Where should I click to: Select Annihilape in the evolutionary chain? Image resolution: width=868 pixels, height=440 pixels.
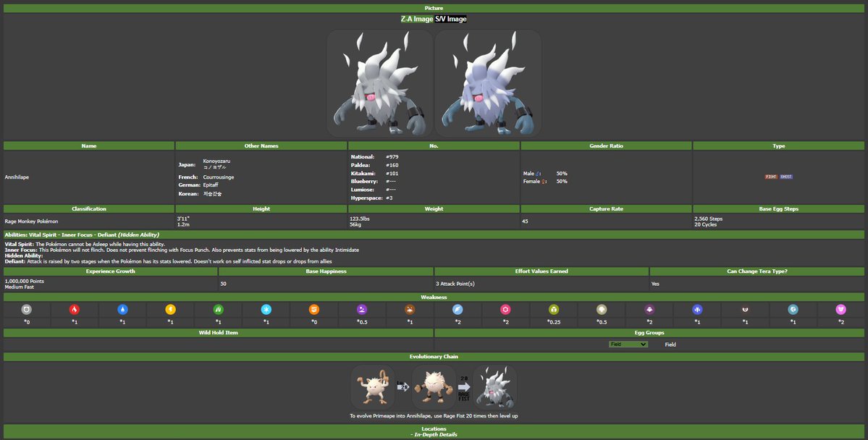tap(494, 387)
